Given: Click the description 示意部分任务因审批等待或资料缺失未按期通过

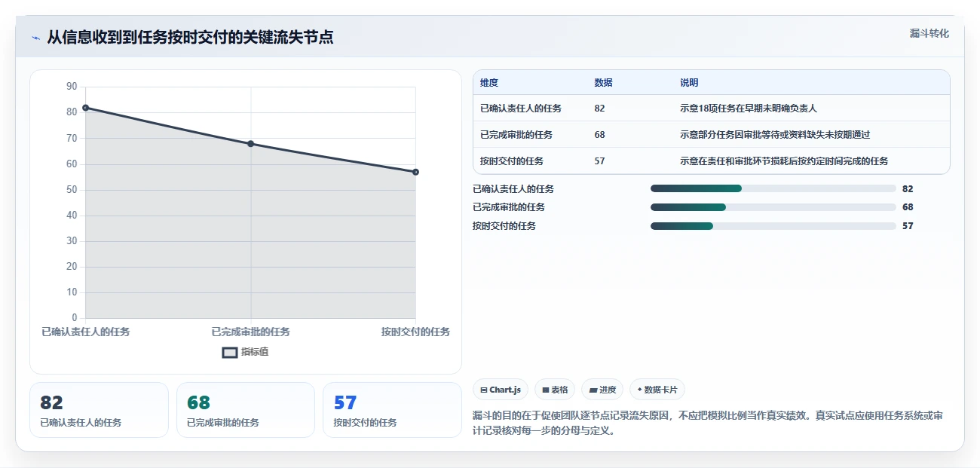Looking at the screenshot, I should tap(775, 135).
